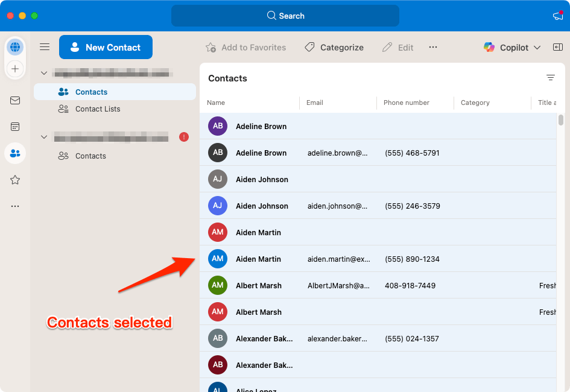Collapse the first account's folder chevron

click(43, 72)
